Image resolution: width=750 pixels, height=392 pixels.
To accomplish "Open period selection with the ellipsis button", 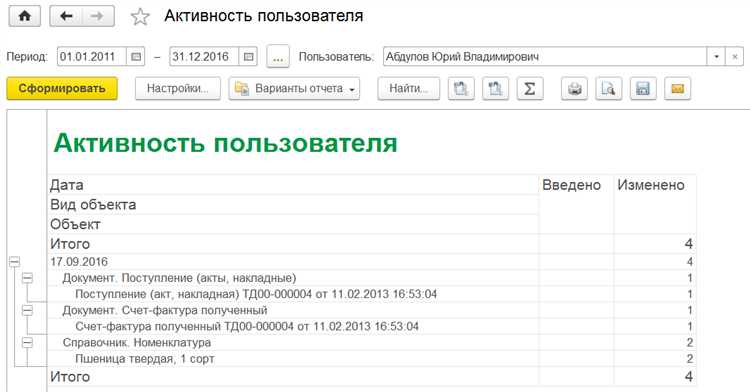I will 278,57.
